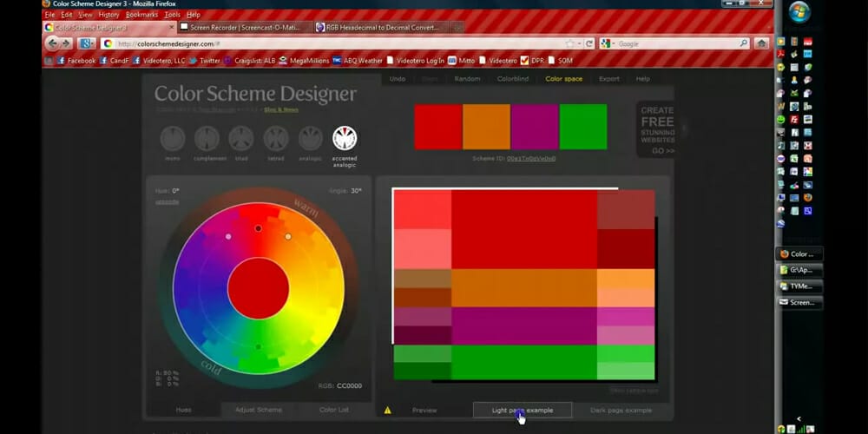
Task: Click the purple scheme swatch
Action: point(535,127)
